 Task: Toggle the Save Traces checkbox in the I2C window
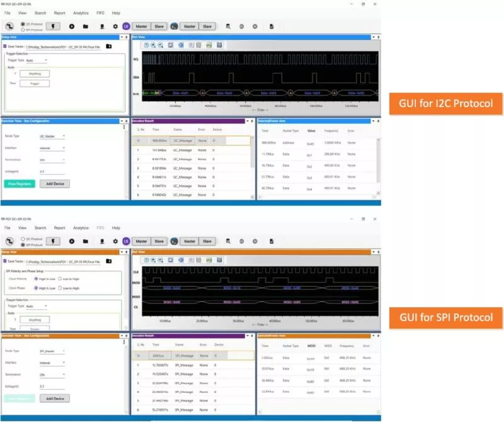pos(6,47)
